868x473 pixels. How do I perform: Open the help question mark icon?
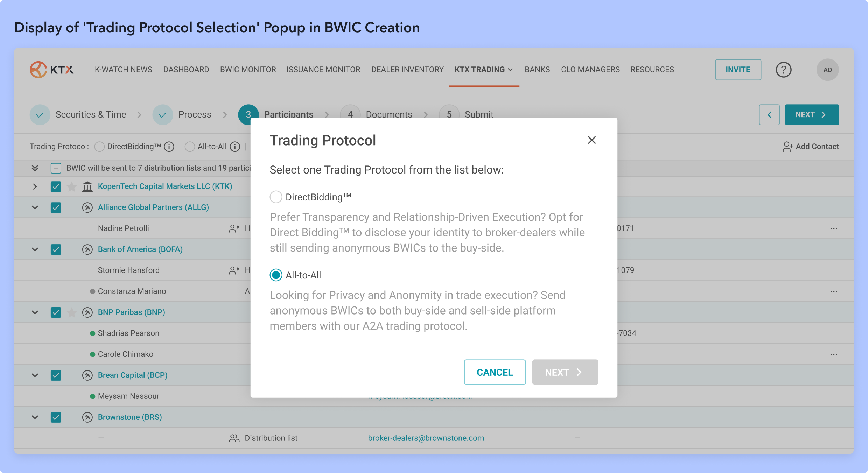[783, 70]
